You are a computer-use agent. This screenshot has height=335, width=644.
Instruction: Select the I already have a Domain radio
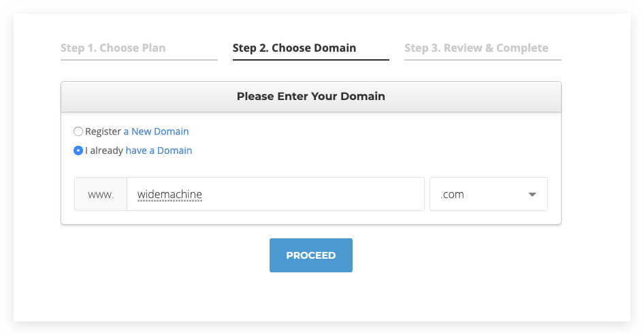tap(78, 150)
